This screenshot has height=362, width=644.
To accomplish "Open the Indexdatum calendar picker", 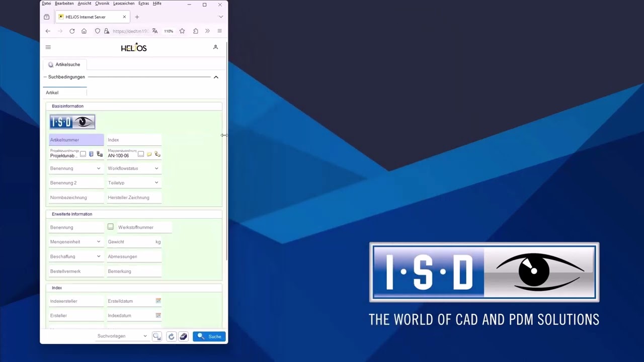I will pyautogui.click(x=158, y=315).
